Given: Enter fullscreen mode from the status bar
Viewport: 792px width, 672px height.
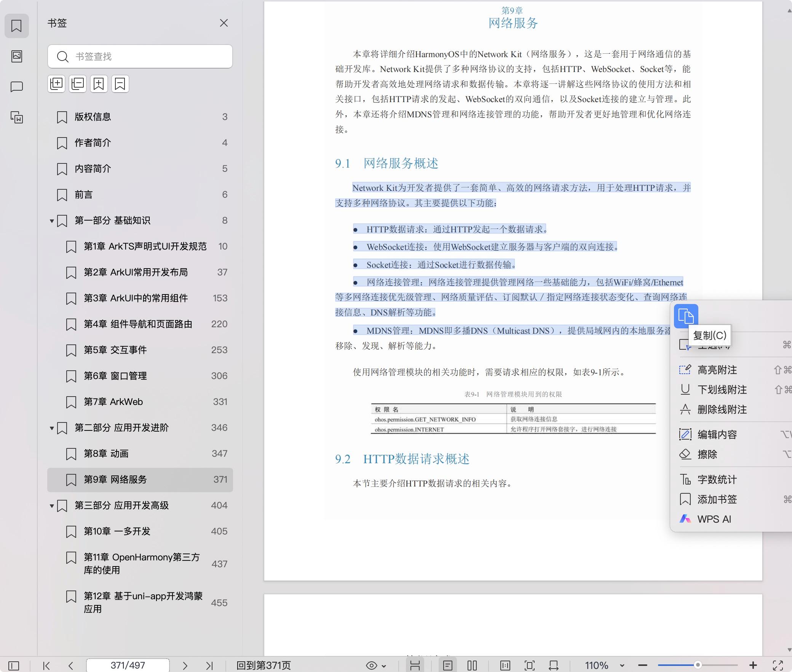Looking at the screenshot, I should (778, 666).
